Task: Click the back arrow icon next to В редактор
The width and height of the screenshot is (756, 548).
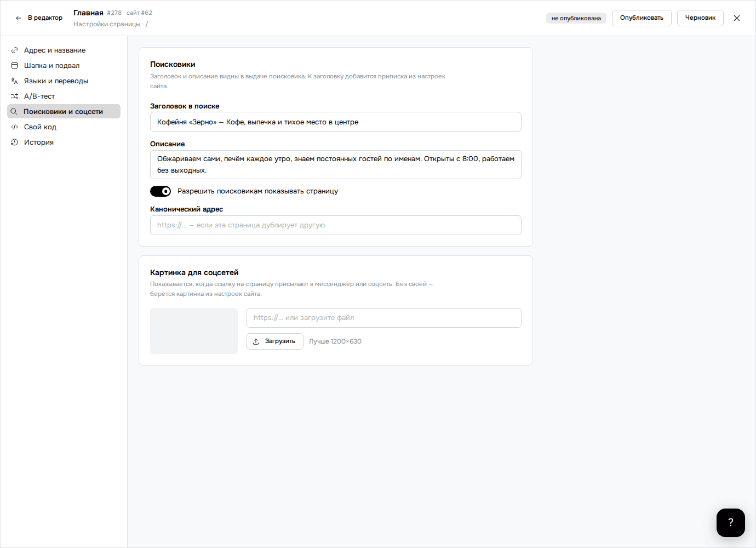Action: (19, 18)
